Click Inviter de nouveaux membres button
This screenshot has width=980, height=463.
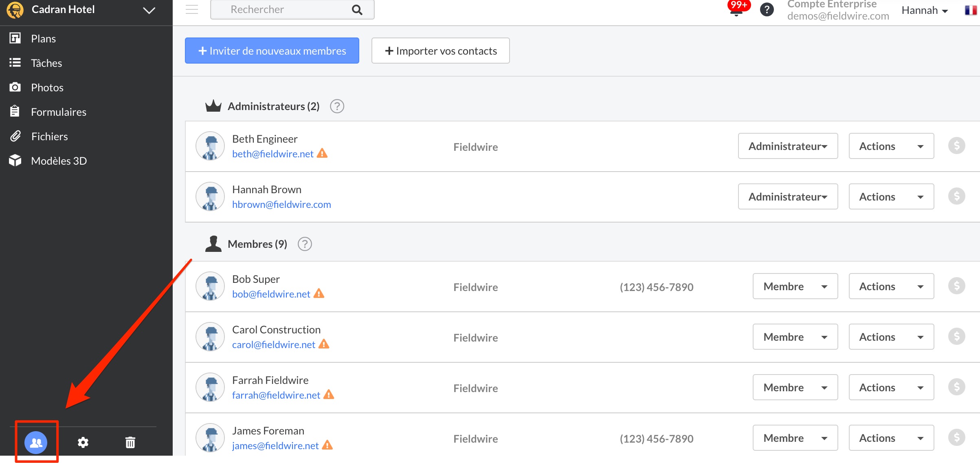[x=272, y=51]
